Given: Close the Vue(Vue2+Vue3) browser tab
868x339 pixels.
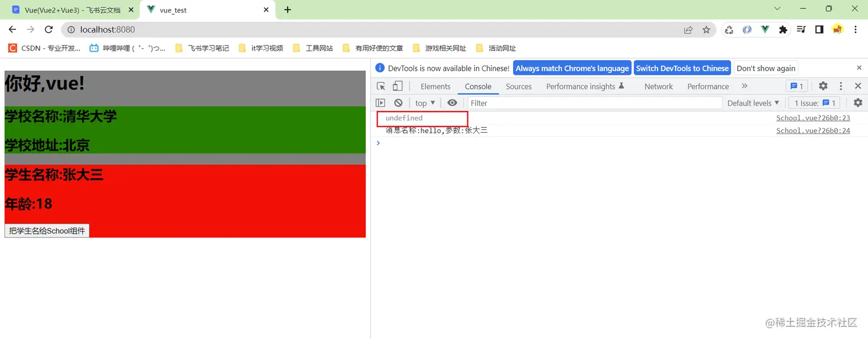Looking at the screenshot, I should [131, 10].
